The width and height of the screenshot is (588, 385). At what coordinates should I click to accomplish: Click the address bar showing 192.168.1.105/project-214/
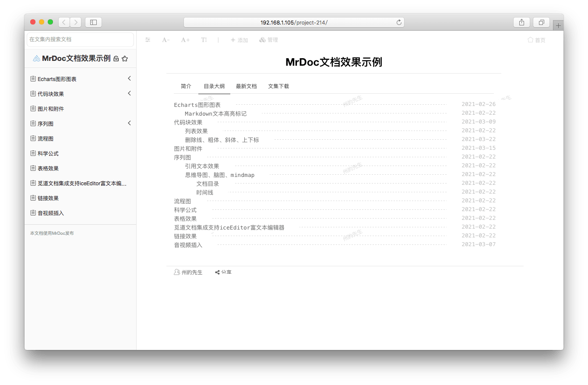pos(294,22)
